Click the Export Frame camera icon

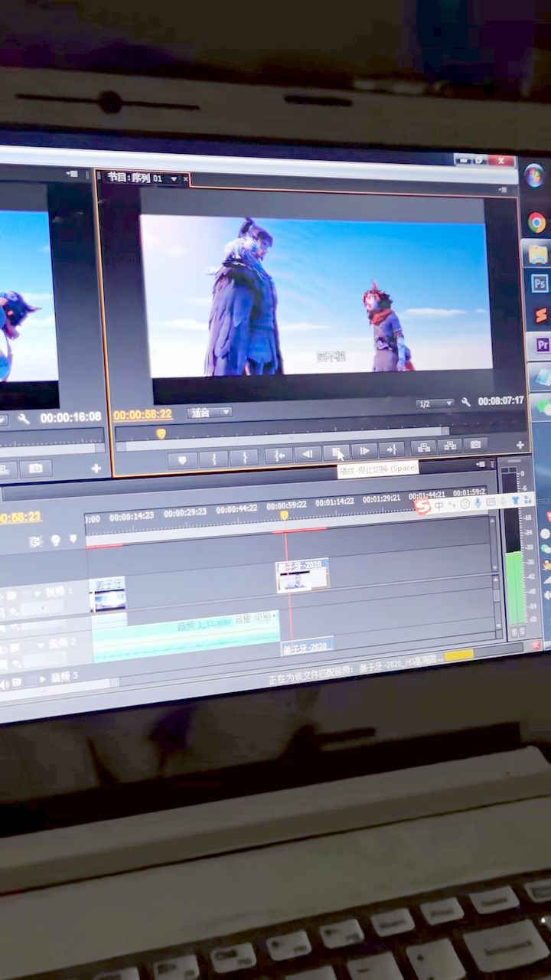(475, 445)
